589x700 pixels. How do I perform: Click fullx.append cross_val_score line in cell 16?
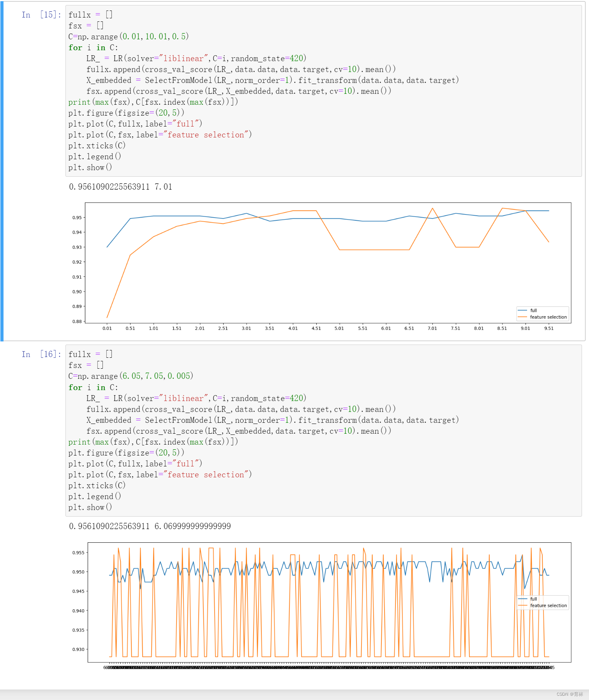tap(241, 409)
